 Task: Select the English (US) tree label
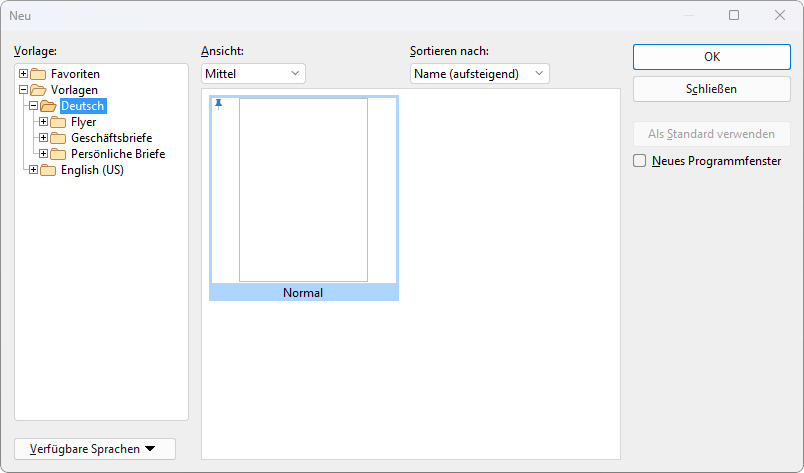pyautogui.click(x=92, y=170)
